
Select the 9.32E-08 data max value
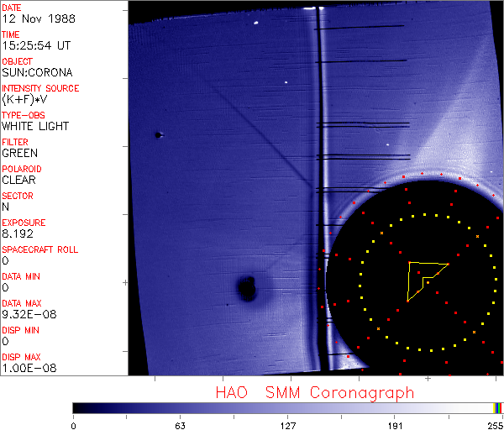[29, 314]
